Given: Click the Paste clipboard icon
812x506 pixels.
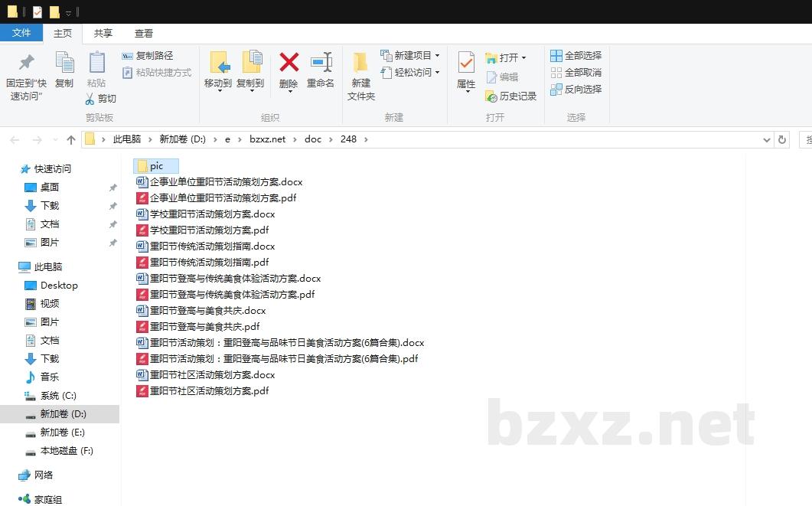Looking at the screenshot, I should point(96,63).
